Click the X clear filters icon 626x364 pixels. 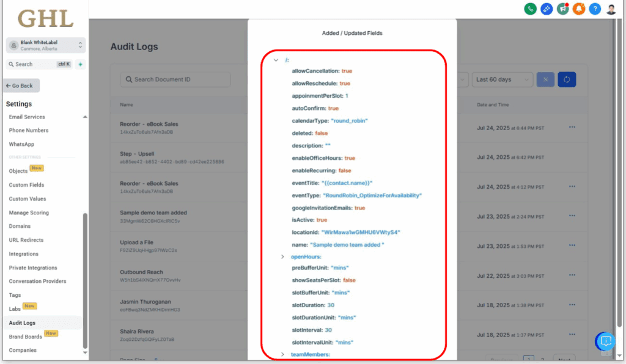(545, 79)
